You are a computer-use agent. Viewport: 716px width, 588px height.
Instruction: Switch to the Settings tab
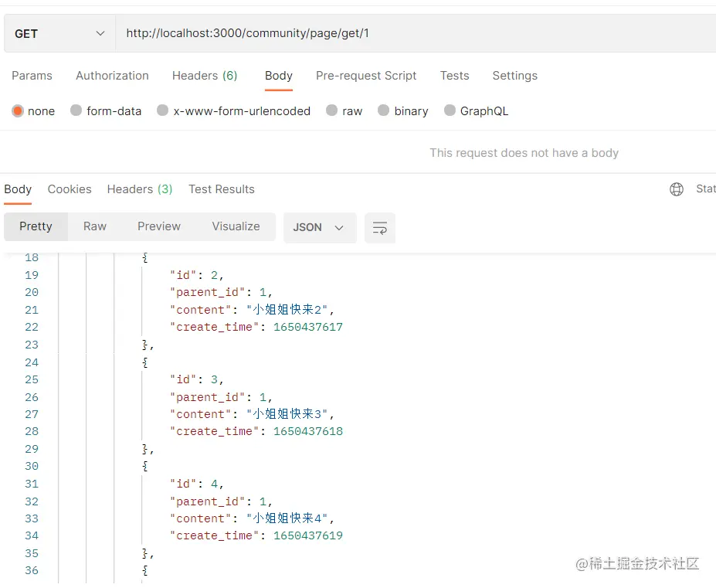pos(514,76)
